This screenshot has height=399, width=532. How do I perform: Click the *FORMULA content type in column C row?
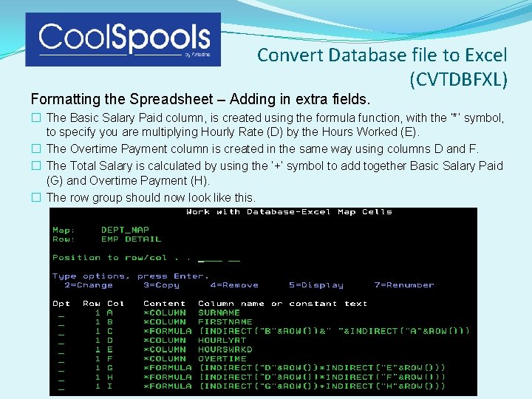pyautogui.click(x=168, y=331)
